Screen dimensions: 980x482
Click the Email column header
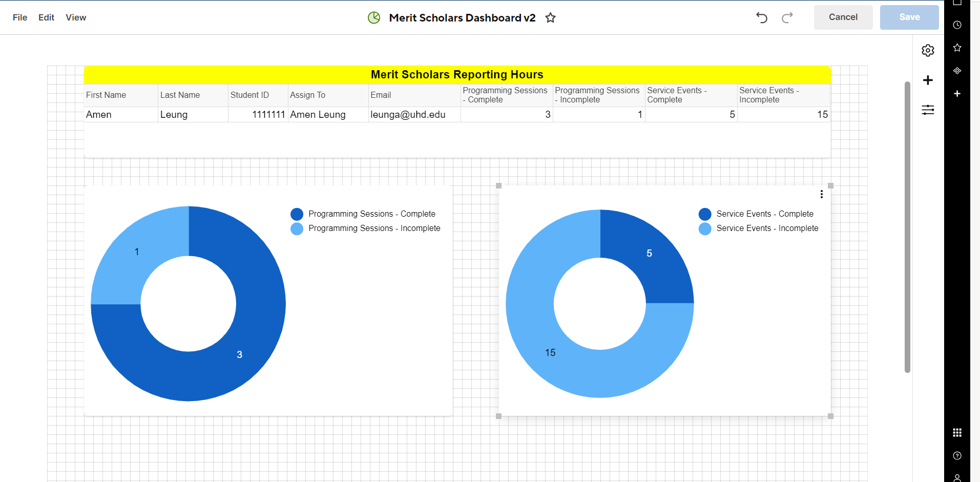click(414, 95)
